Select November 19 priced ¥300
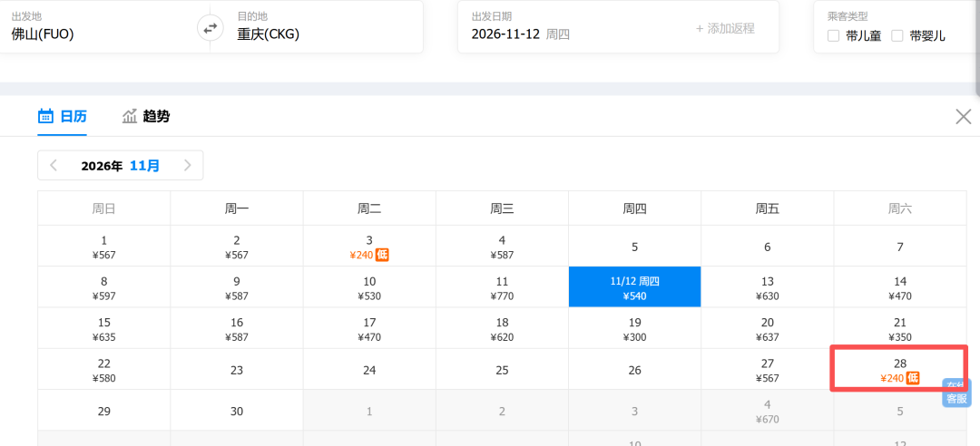980x446 pixels. (x=635, y=328)
